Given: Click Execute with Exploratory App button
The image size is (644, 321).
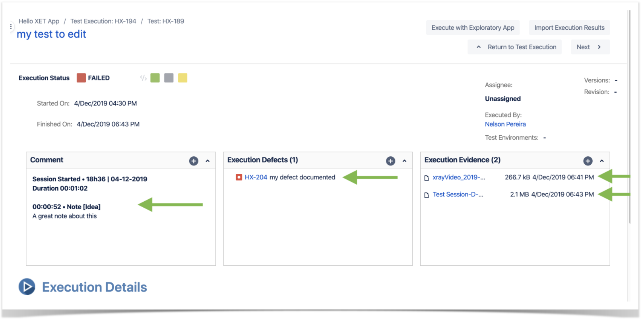Looking at the screenshot, I should (473, 28).
